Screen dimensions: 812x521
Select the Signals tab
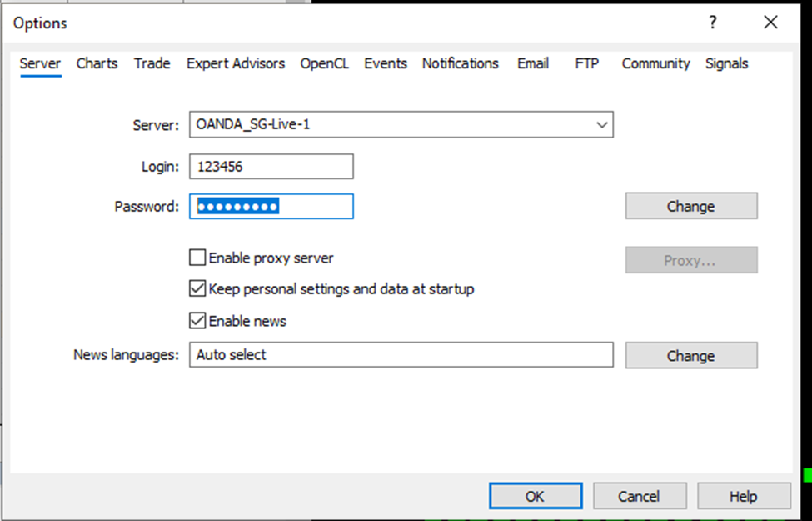tap(726, 63)
